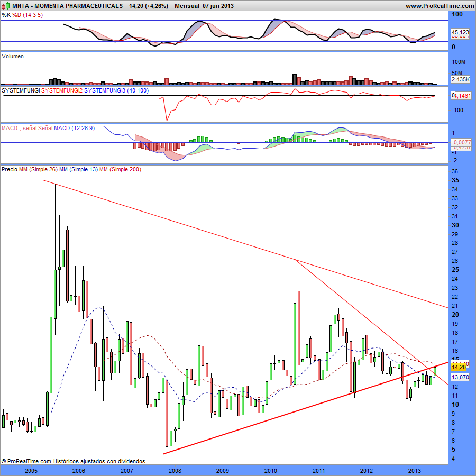The image size is (476, 476).
Task: Click the yellow current price tag 14,20
Action: [459, 368]
